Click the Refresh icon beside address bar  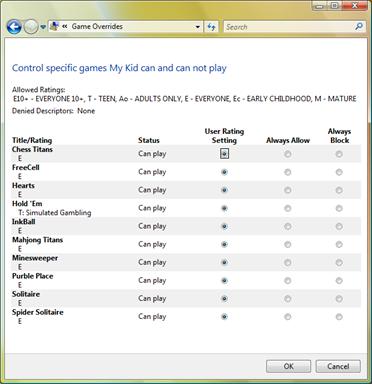[x=211, y=27]
